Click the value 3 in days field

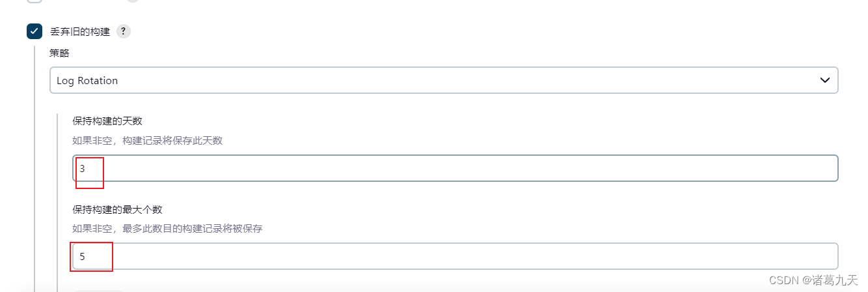tap(83, 168)
